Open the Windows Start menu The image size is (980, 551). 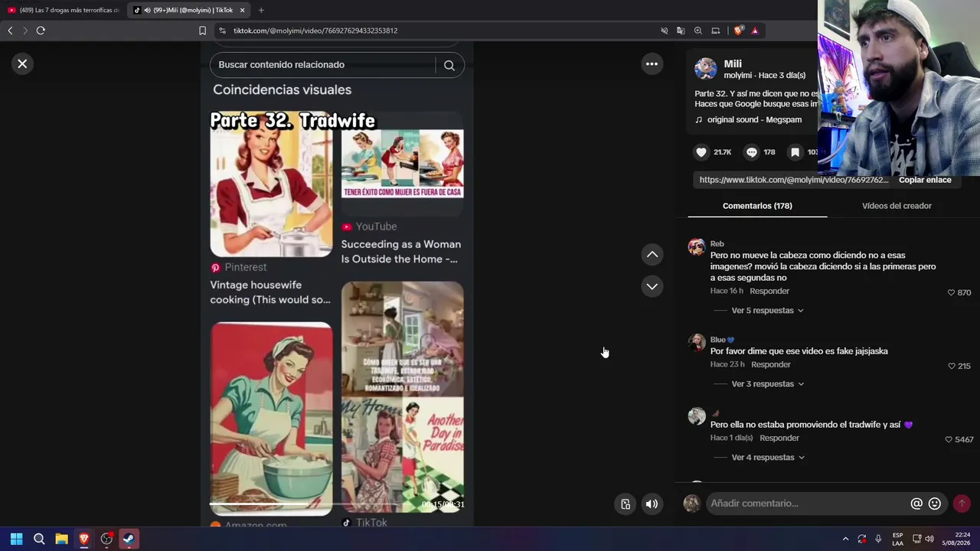16,539
